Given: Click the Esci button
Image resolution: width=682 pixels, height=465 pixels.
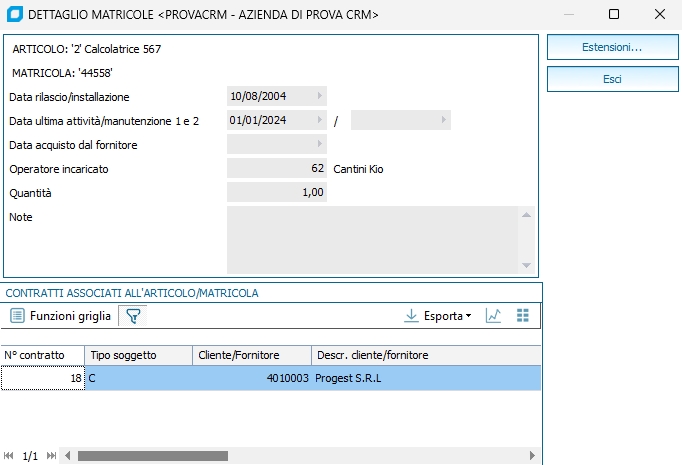Looking at the screenshot, I should click(612, 79).
